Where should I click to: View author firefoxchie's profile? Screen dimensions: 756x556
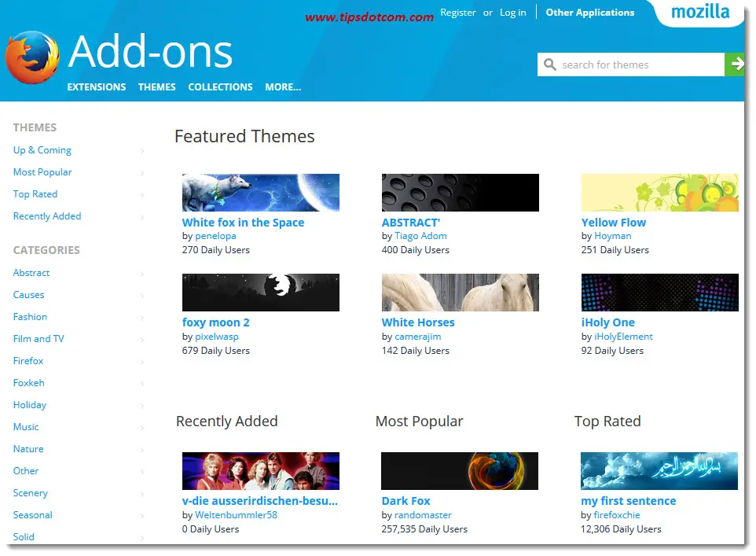pyautogui.click(x=617, y=515)
